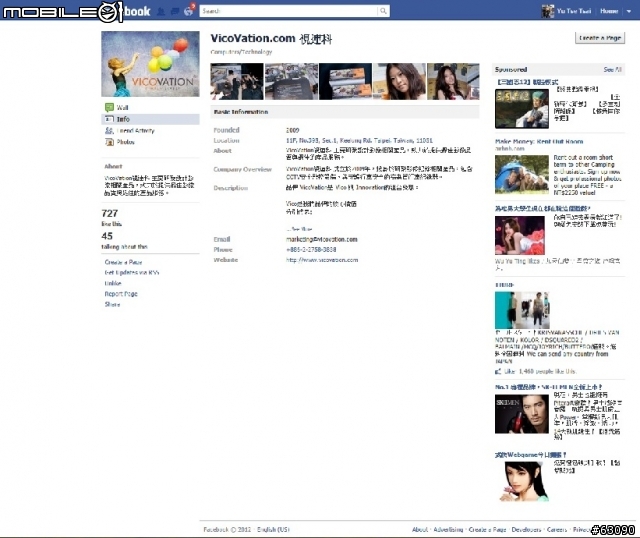Click the VicoVation.com page title
The width and height of the screenshot is (640, 538).
pyautogui.click(x=271, y=39)
